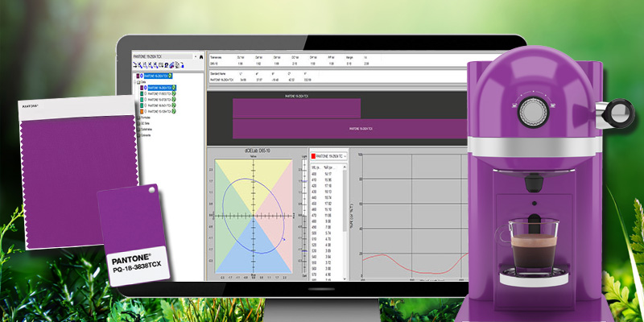
Task: Click the question-mark style icon in the tree toolbar
Action: [167, 65]
